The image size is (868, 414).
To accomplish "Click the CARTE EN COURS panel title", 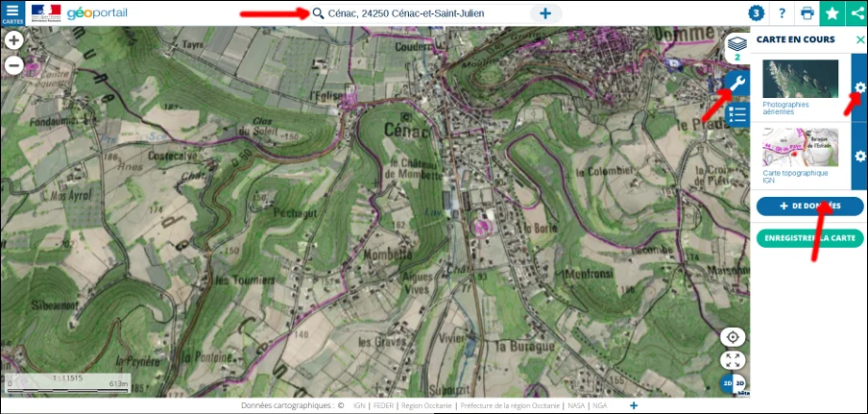I will pyautogui.click(x=795, y=39).
